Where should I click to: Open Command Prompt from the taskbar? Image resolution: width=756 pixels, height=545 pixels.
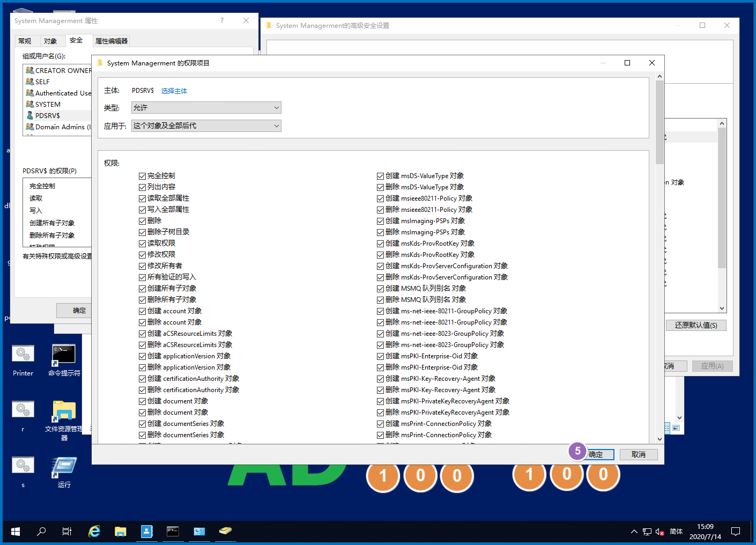(x=173, y=532)
